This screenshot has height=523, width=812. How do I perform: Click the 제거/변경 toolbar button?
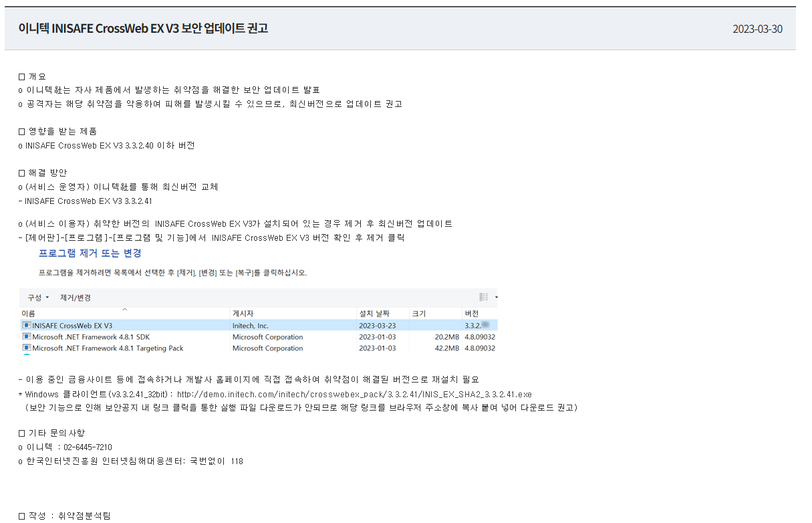click(x=76, y=298)
